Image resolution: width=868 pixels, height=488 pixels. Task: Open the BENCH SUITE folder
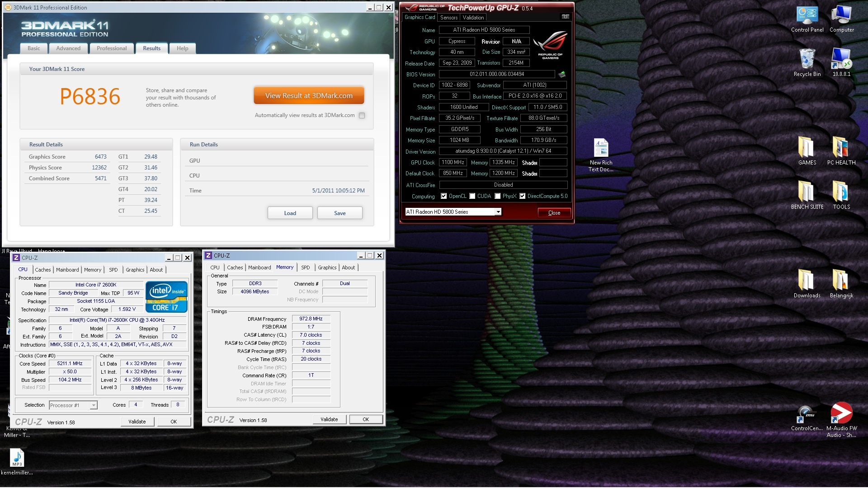point(807,195)
